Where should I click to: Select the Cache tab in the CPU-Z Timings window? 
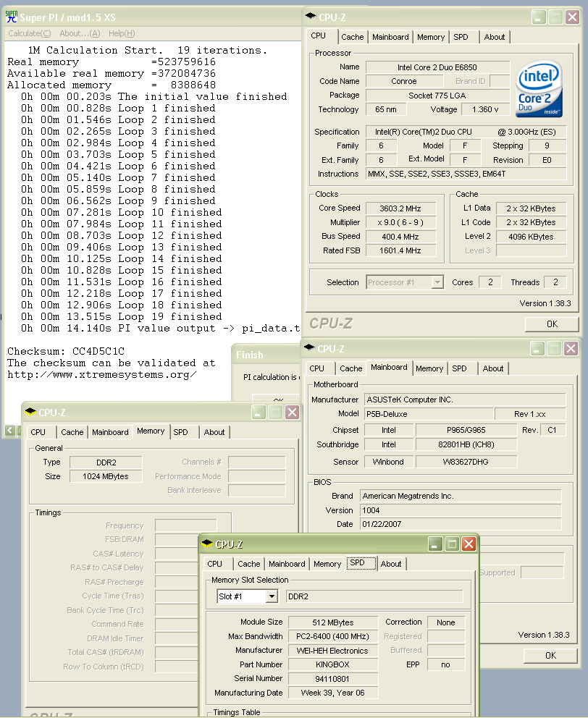pos(72,432)
